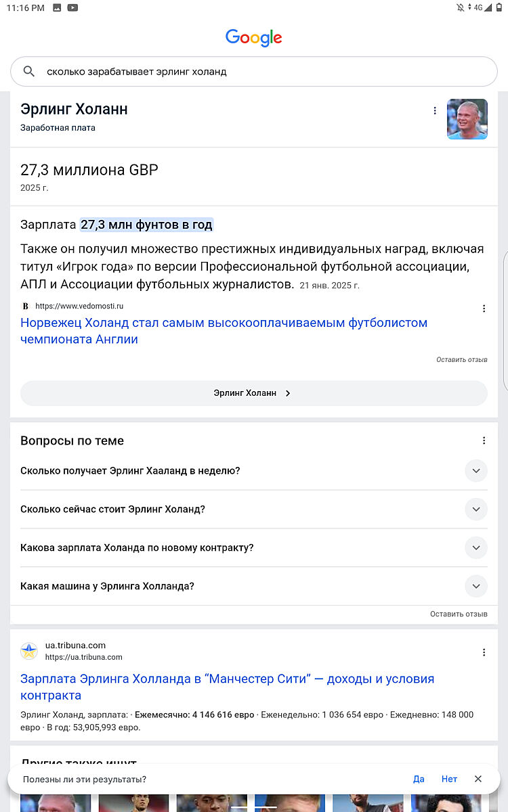The image size is (508, 812).
Task: Expand question about Haaland's weekly pay
Action: click(475, 471)
